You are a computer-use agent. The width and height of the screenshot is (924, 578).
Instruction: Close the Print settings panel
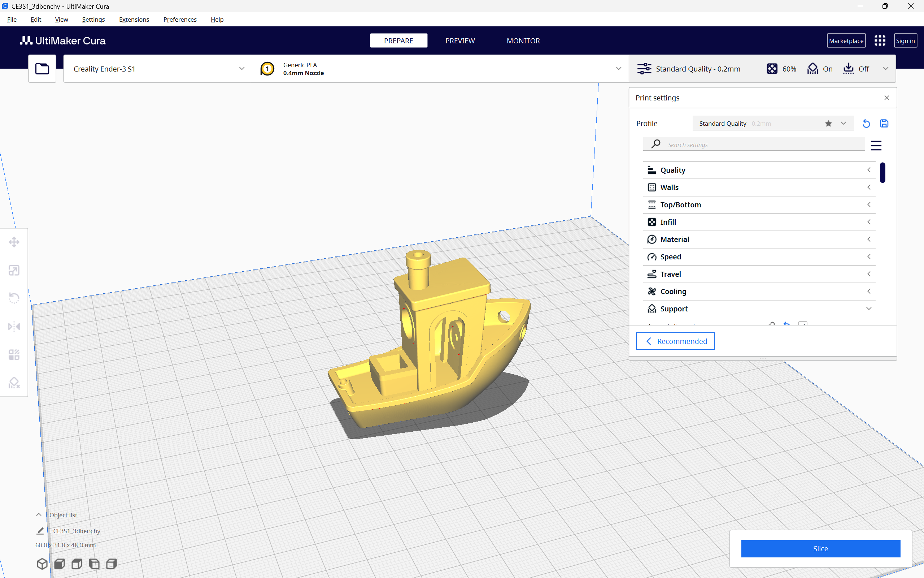[886, 98]
